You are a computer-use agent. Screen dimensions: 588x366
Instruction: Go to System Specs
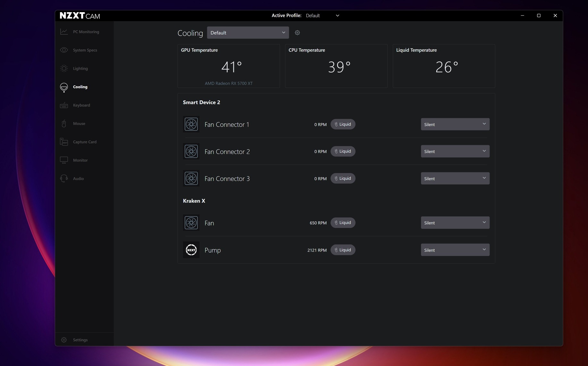pyautogui.click(x=85, y=50)
